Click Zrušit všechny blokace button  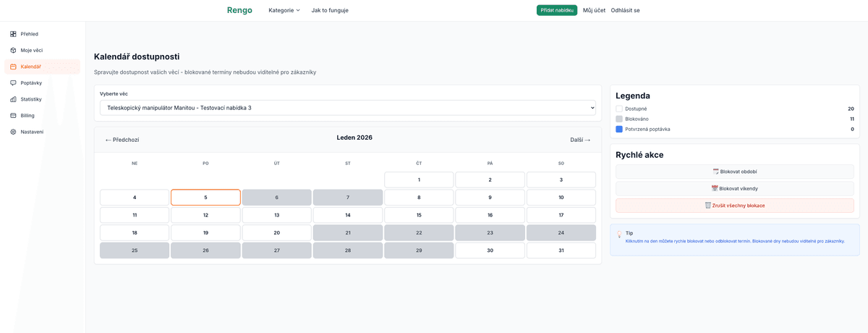coord(734,206)
